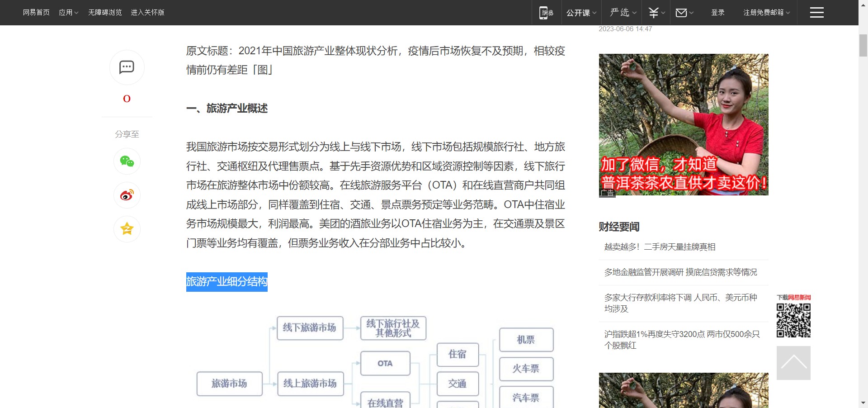
Task: Open the mail envelope icon
Action: point(681,12)
